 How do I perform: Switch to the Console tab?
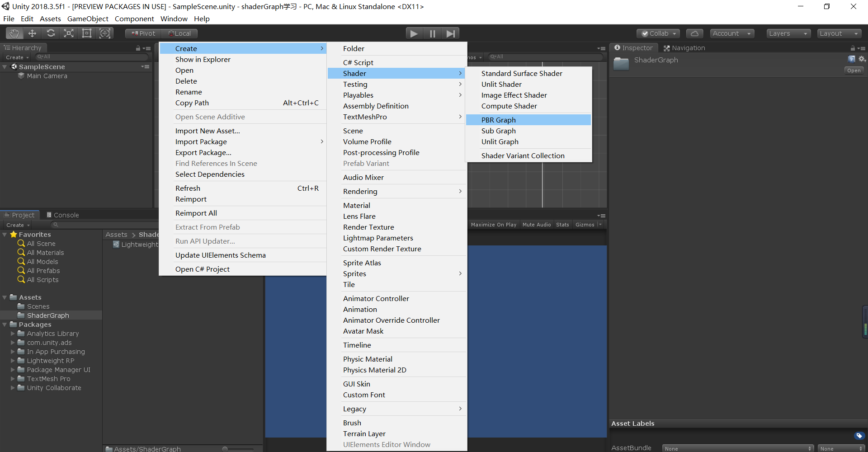63,215
